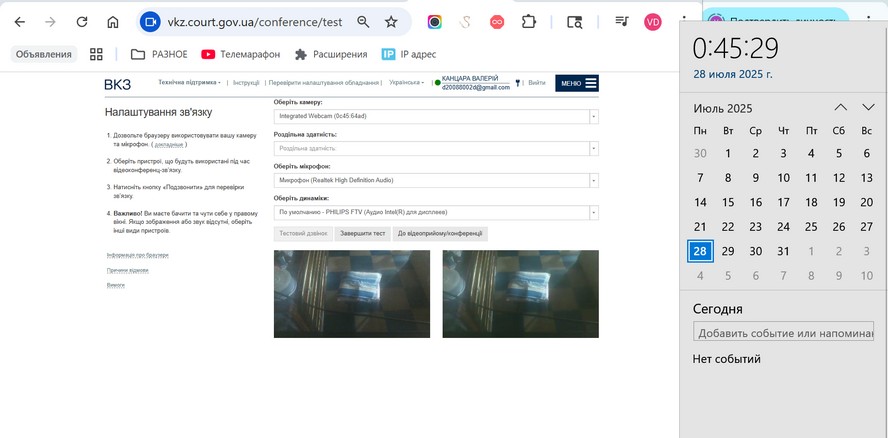The image size is (888, 438).
Task: Open the Інструкції menu item
Action: pos(246,83)
